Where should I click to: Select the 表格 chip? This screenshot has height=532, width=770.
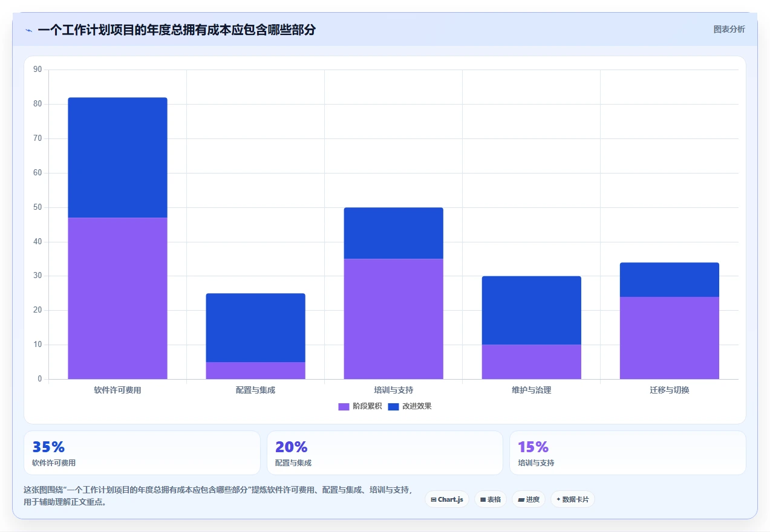click(x=491, y=499)
